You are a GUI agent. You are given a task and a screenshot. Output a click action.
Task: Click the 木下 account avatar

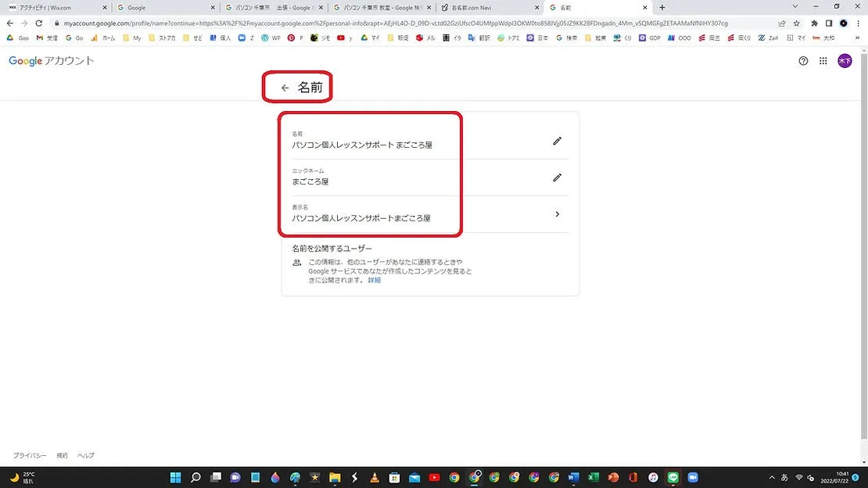pos(845,61)
